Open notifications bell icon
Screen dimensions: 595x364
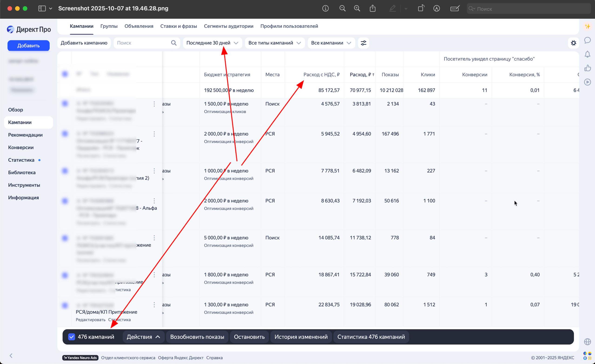pyautogui.click(x=588, y=54)
